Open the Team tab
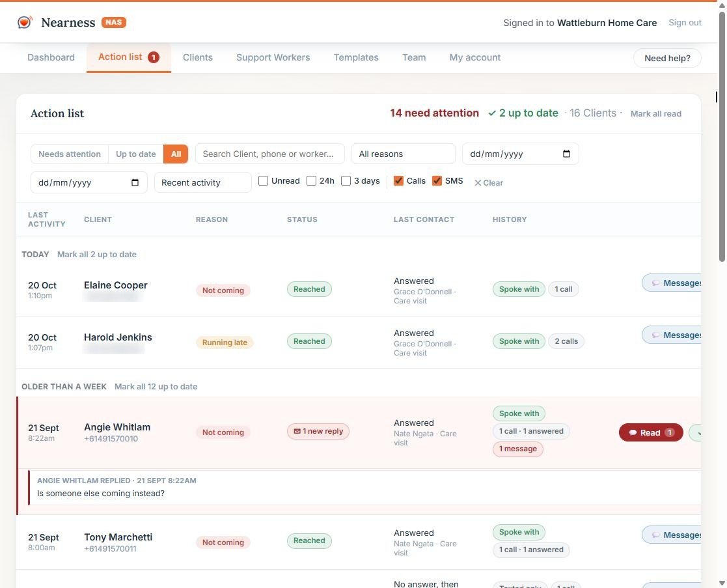 coord(414,57)
